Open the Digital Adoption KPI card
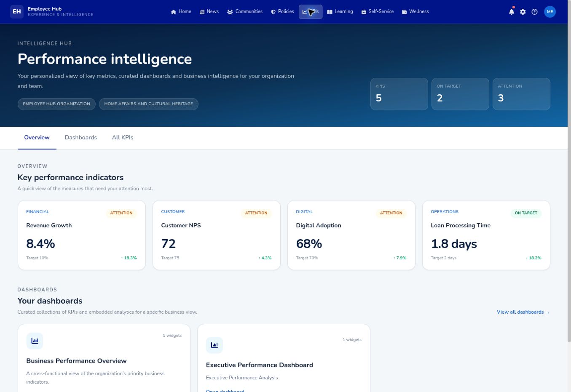Image resolution: width=571 pixels, height=392 pixels. (x=351, y=235)
